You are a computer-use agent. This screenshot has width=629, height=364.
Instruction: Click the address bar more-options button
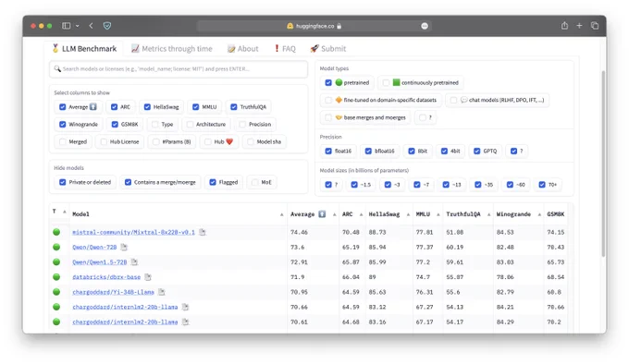click(425, 26)
